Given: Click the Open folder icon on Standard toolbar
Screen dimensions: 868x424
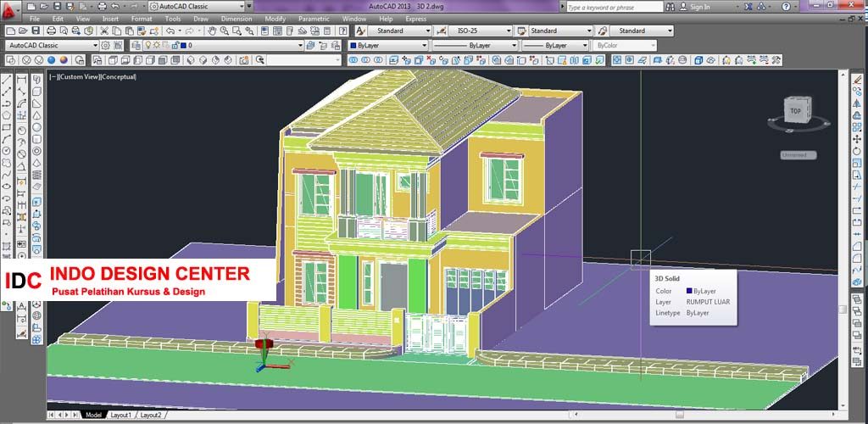Looking at the screenshot, I should pos(23,31).
